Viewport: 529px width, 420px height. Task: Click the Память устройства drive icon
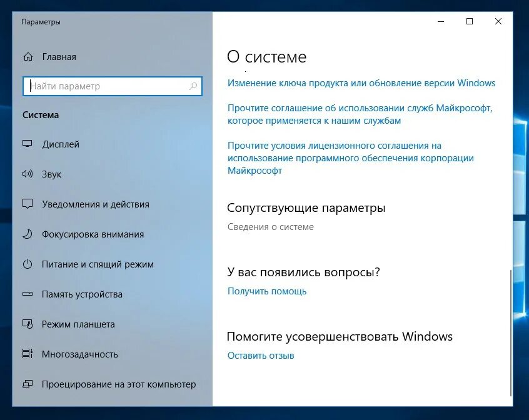pos(28,294)
